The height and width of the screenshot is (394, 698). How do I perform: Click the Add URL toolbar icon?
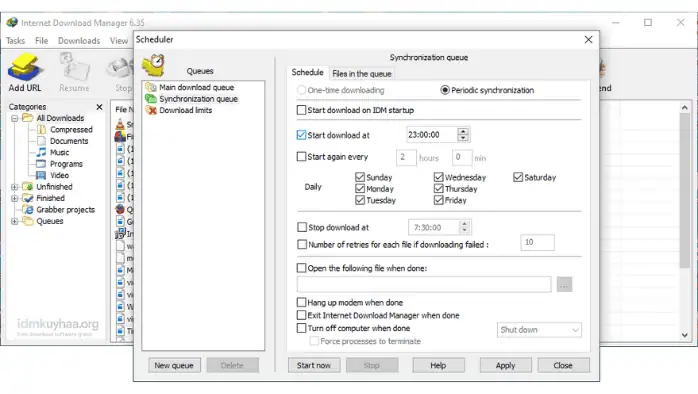click(x=25, y=67)
